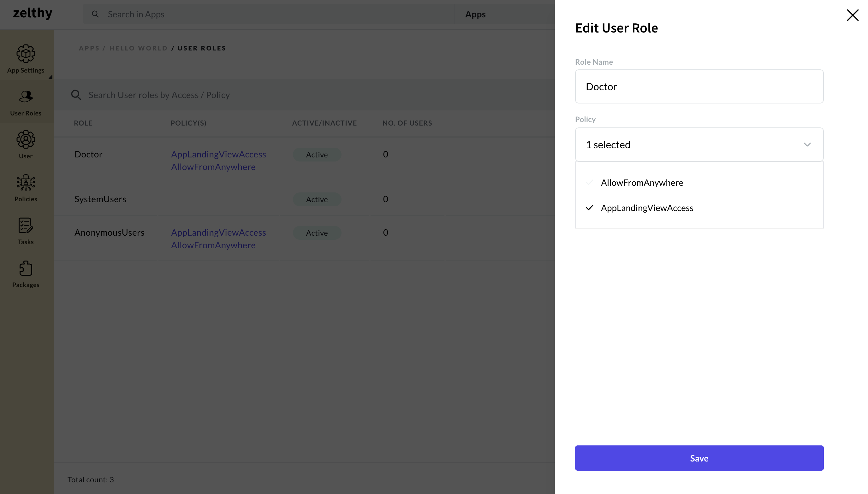This screenshot has width=868, height=494.
Task: Select the AnonymousUsers role name
Action: click(109, 232)
